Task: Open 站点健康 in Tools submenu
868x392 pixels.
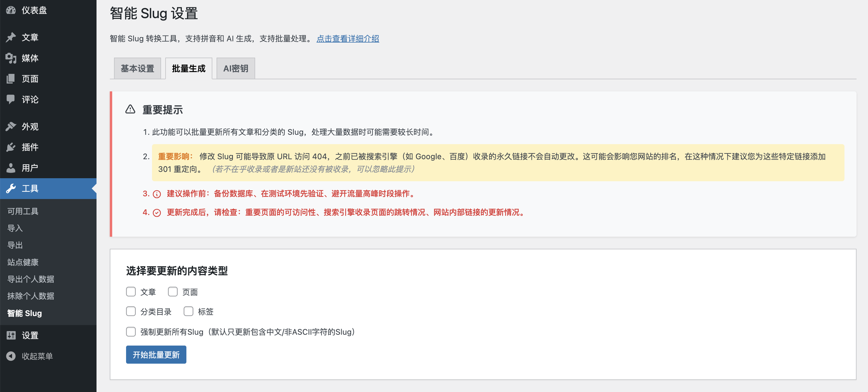Action: [x=23, y=262]
